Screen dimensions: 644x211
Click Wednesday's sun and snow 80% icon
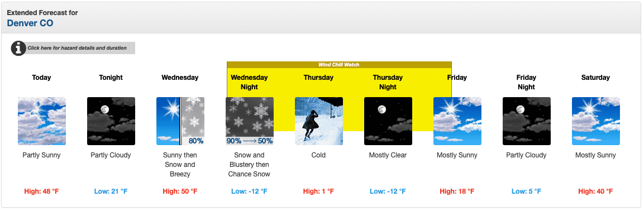[x=180, y=121]
